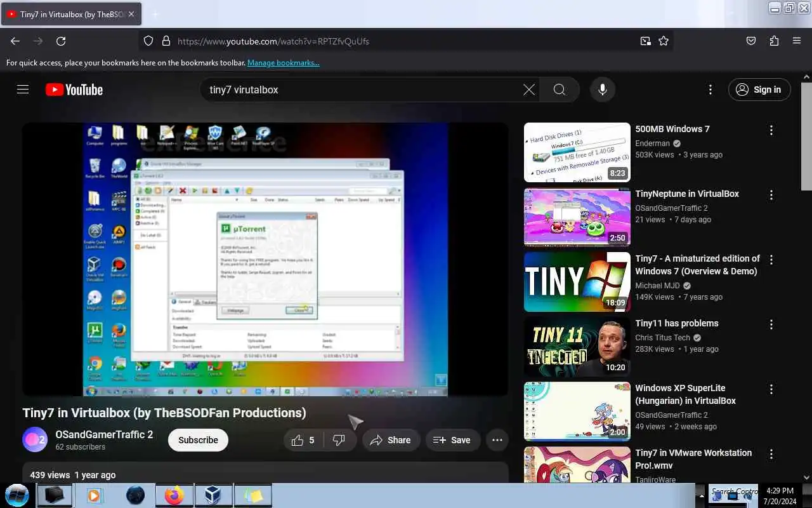Screen dimensions: 812x508
Task: Click the video player area
Action: pyautogui.click(x=265, y=259)
